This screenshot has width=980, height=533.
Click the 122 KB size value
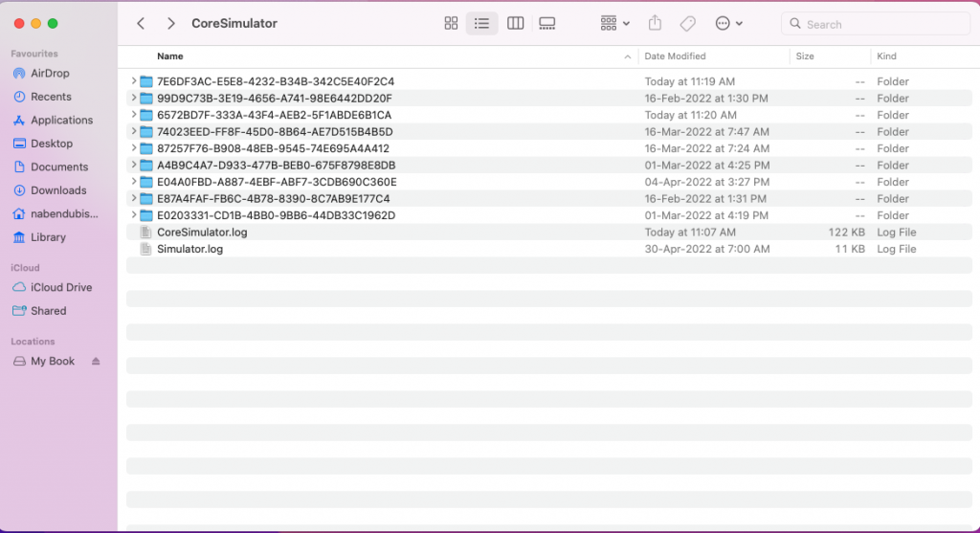[846, 233]
